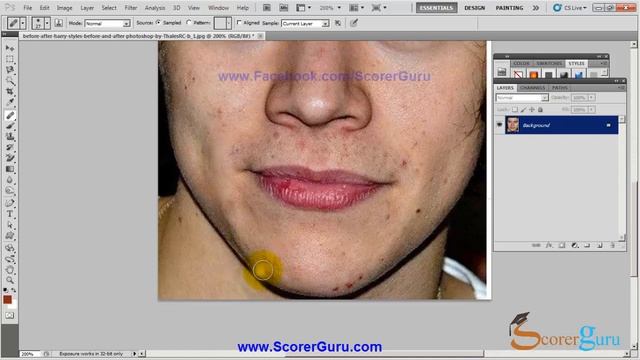Viewport: 640px width, 360px height.
Task: Select the Crop tool
Action: [10, 91]
